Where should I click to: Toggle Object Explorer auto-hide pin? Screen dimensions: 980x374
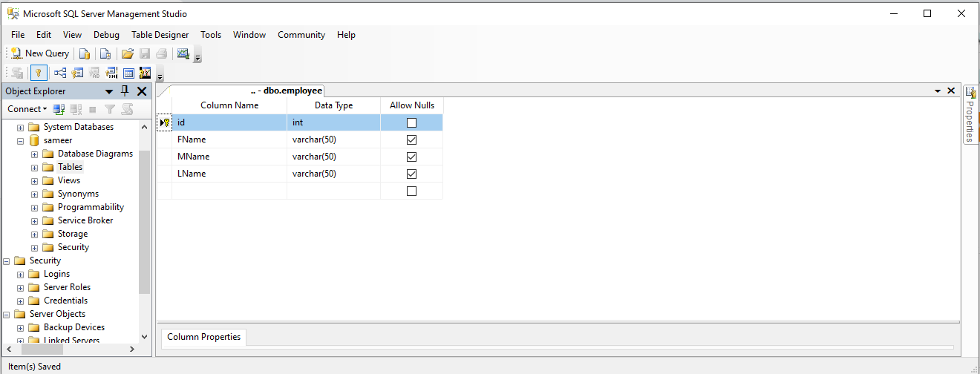pyautogui.click(x=125, y=91)
